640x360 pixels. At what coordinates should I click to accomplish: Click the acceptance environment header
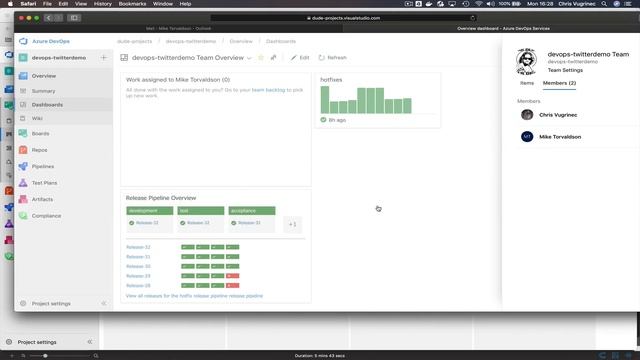[x=252, y=211]
